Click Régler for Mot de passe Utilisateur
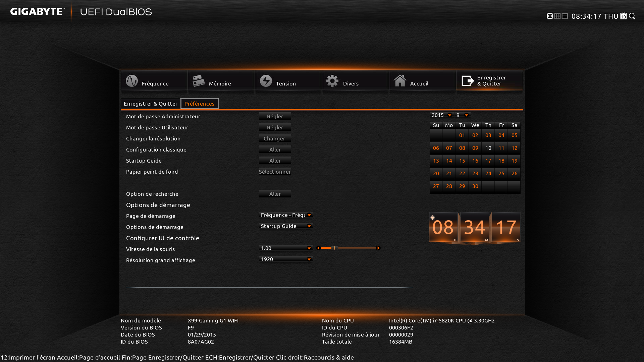 pyautogui.click(x=275, y=127)
